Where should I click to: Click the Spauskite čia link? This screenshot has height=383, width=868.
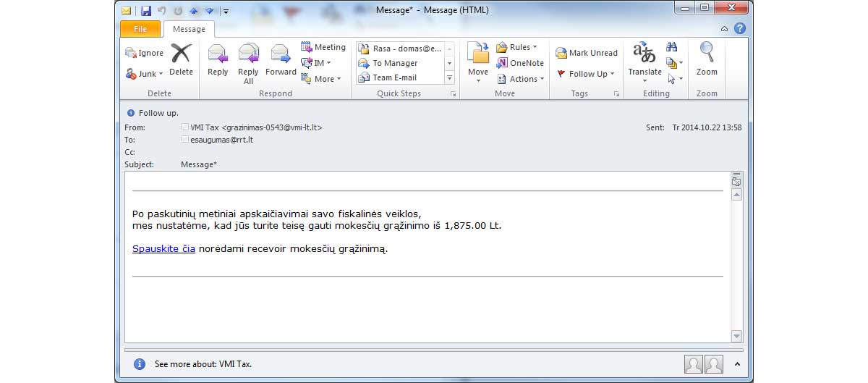(x=163, y=249)
